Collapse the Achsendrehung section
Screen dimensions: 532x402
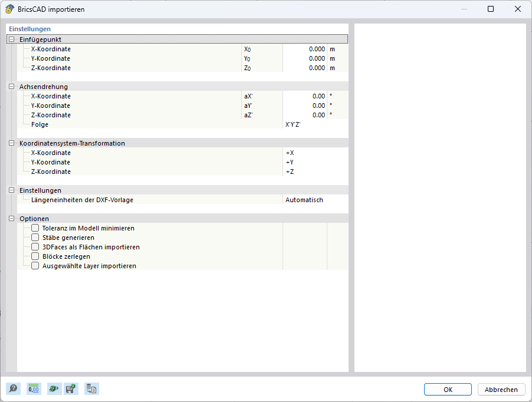(11, 87)
